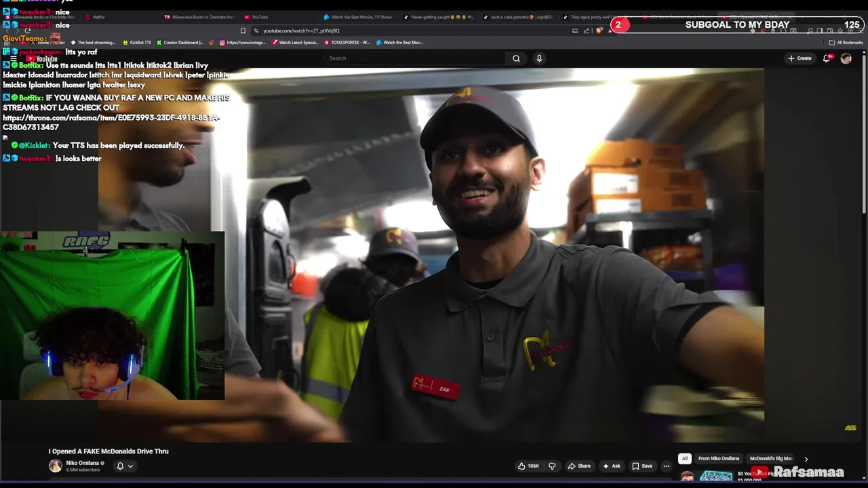Switch to such a cutie patootie tab

pyautogui.click(x=518, y=17)
